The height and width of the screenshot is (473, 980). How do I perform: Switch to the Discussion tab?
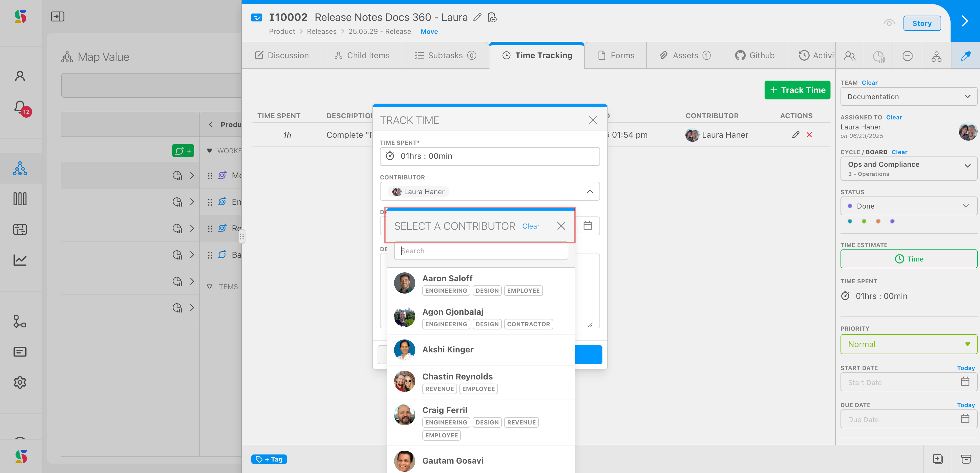coord(282,56)
